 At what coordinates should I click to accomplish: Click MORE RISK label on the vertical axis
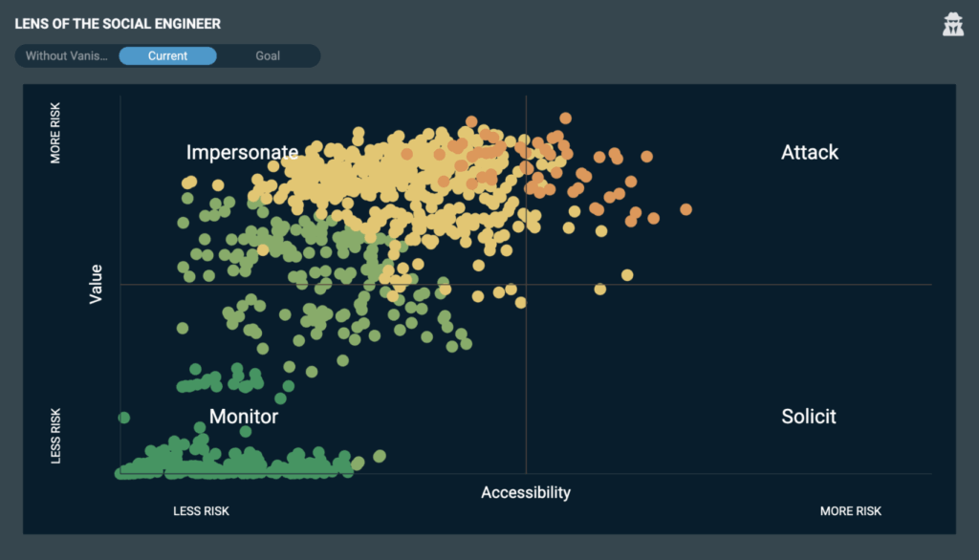tap(55, 133)
